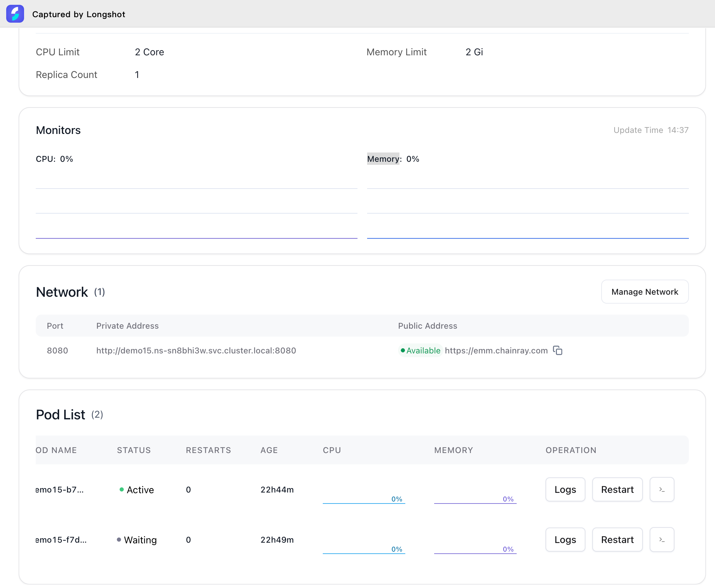
Task: Click the green Available status badge
Action: click(420, 350)
